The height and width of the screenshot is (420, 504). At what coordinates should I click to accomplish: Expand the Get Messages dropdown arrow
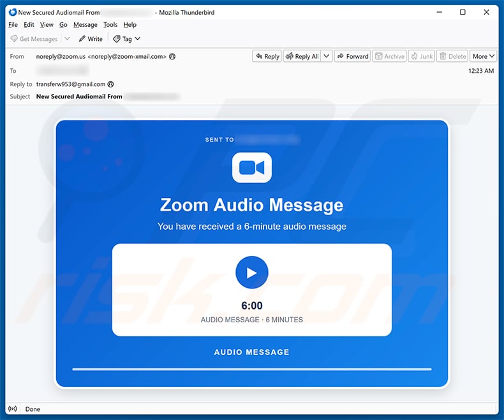(67, 39)
